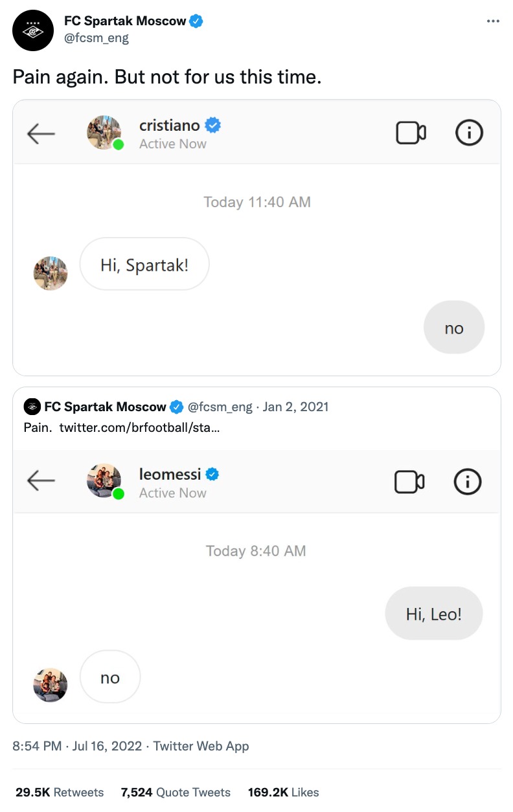513x812 pixels.
Task: Open the @fcsm_eng handle under account name
Action: [97, 38]
